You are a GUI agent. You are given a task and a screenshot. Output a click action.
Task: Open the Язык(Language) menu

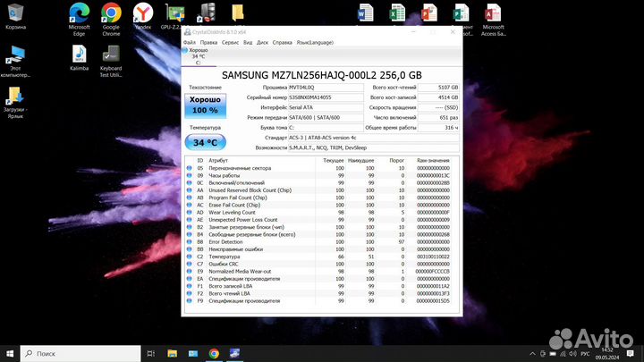(x=315, y=42)
